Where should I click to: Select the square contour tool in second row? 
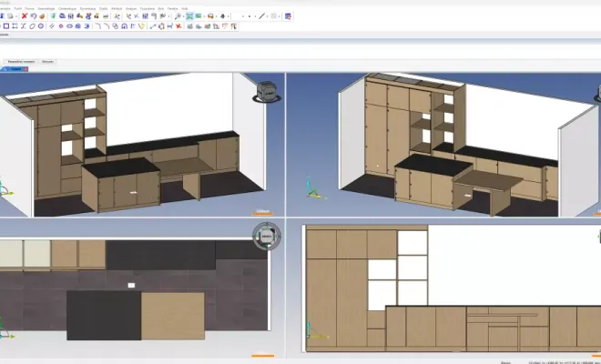tap(6, 26)
